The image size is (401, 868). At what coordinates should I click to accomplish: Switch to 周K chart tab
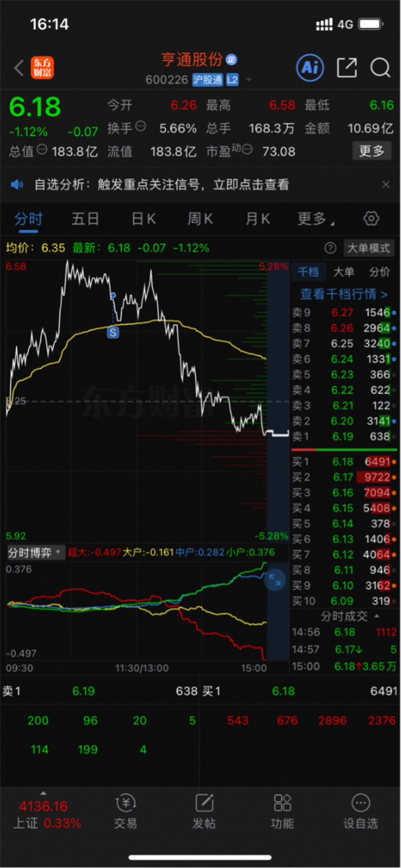coord(200,219)
